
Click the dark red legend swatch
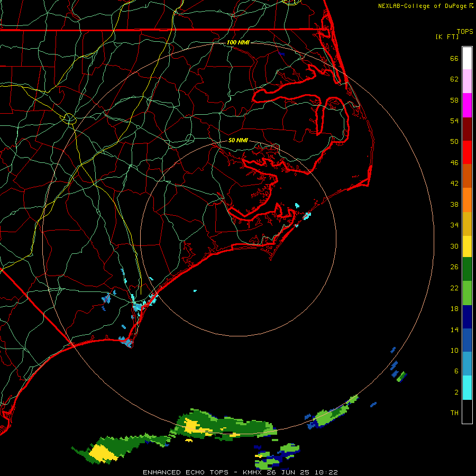point(467,129)
